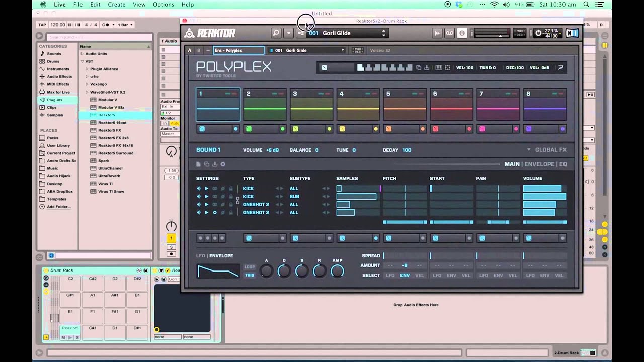Click the Polyplex global randomize dice

325,68
